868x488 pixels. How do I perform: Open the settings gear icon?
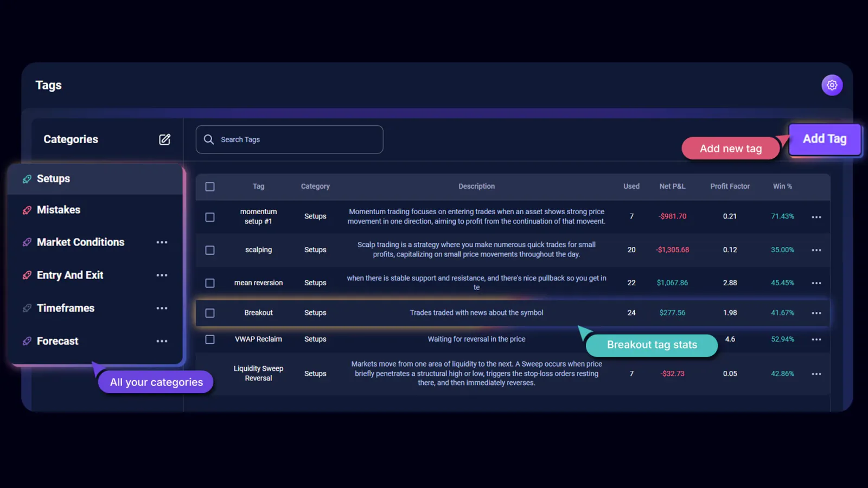pos(832,85)
